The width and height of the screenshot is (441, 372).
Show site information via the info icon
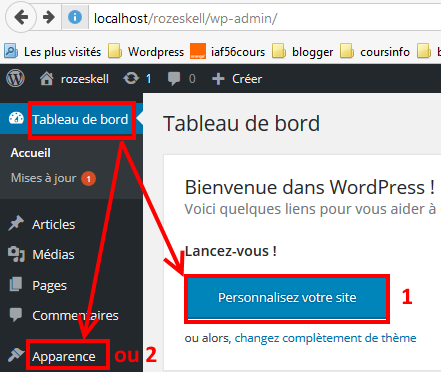(x=75, y=17)
